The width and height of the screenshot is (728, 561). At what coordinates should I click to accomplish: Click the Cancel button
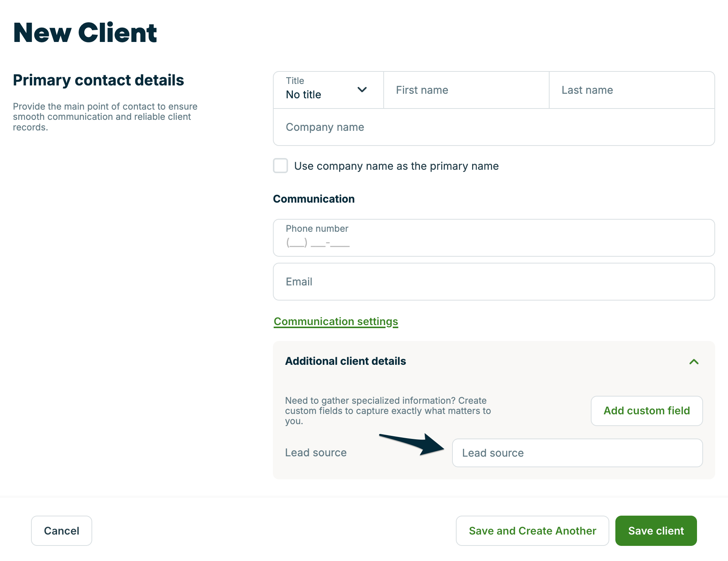62,531
